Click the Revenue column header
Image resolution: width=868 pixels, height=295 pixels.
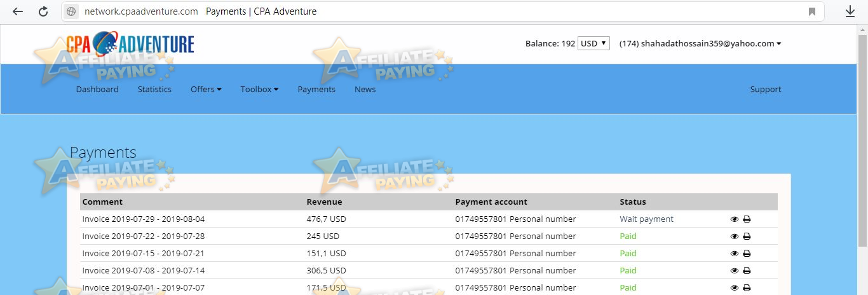(324, 202)
